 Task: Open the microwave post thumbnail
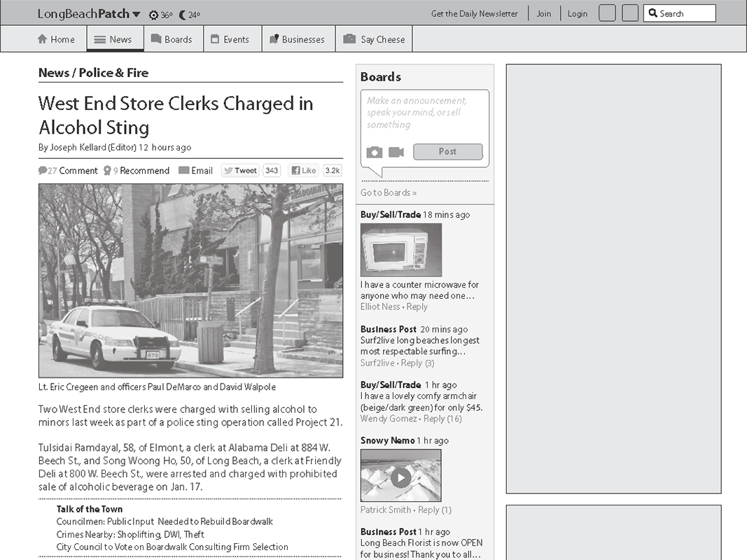[x=401, y=250]
